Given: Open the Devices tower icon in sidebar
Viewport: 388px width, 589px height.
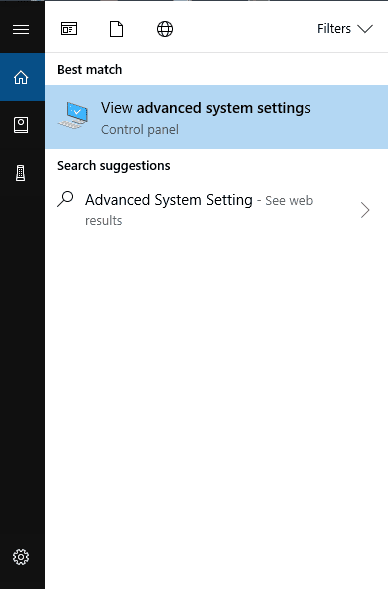Looking at the screenshot, I should pyautogui.click(x=21, y=173).
